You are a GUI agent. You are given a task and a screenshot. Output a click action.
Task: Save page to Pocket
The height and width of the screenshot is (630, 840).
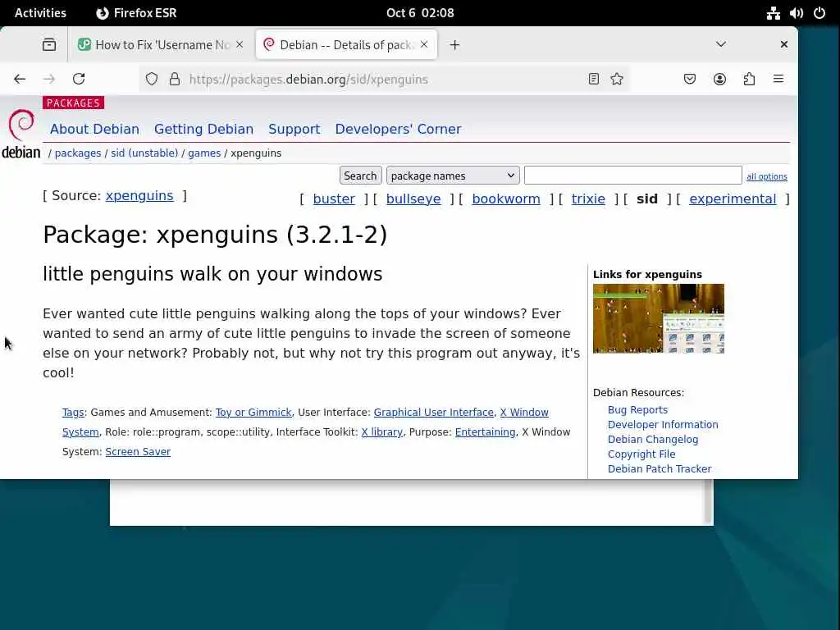(x=690, y=80)
